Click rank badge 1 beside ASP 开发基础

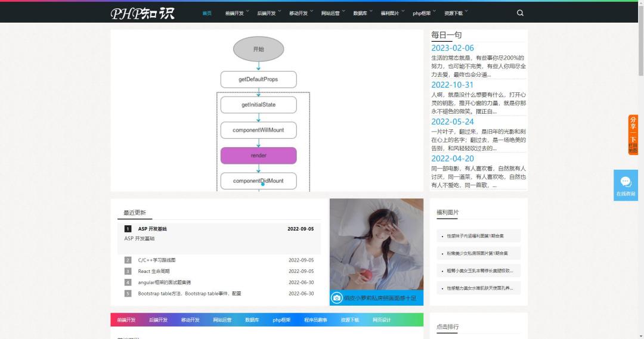[x=128, y=229]
